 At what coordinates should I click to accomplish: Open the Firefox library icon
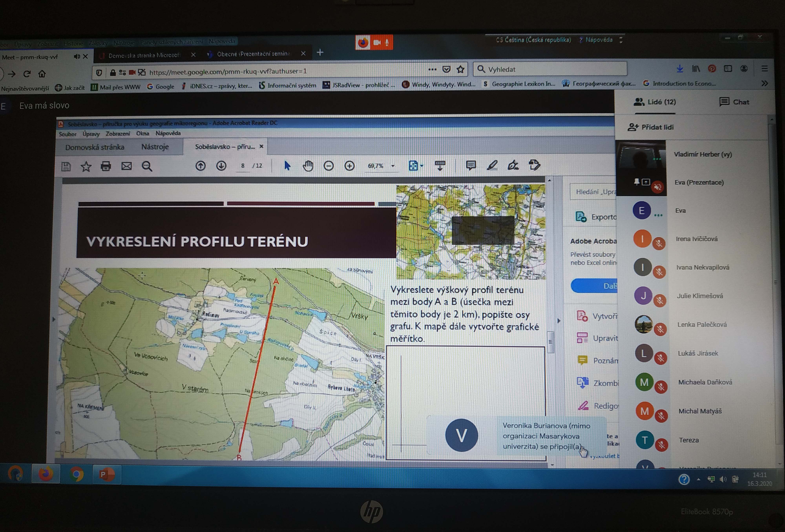click(696, 68)
